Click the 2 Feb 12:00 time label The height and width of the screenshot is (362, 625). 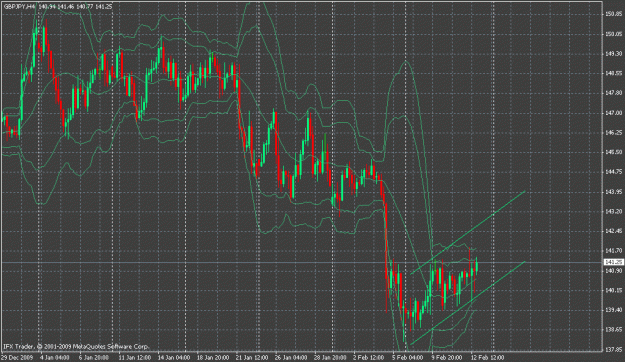point(369,358)
